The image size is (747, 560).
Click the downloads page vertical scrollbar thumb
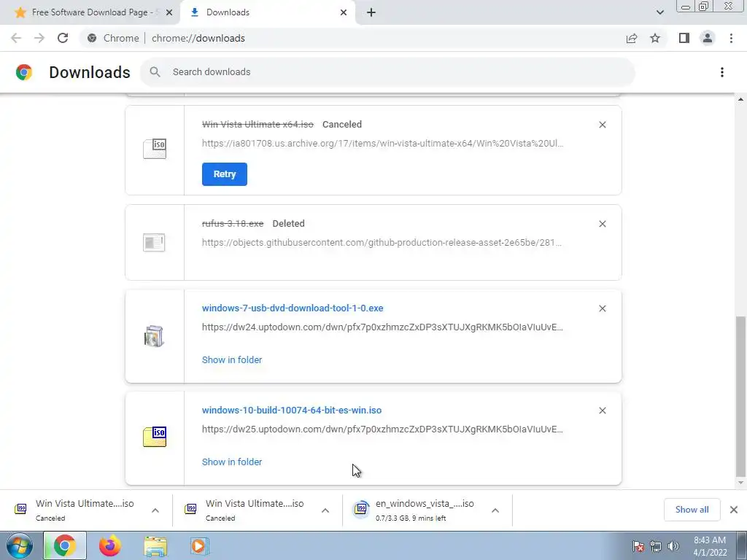pyautogui.click(x=741, y=396)
